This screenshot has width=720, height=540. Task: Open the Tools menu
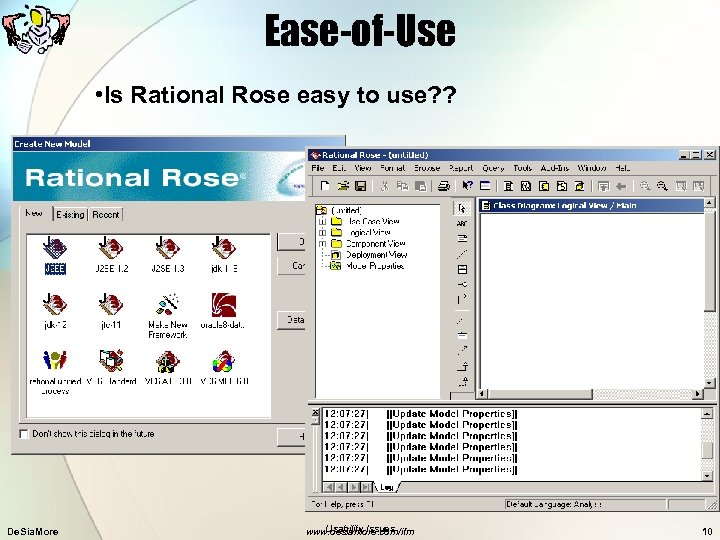[x=523, y=168]
